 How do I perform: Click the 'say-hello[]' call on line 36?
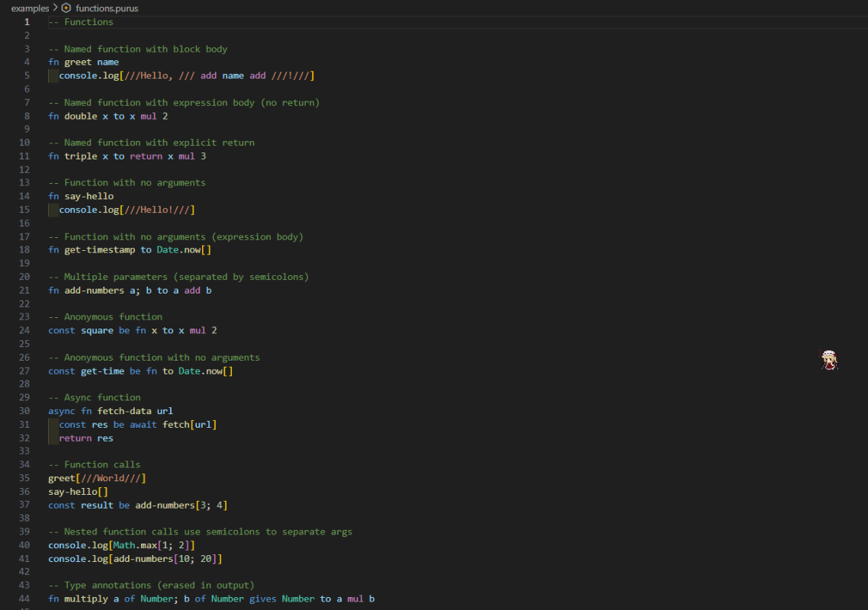(78, 492)
